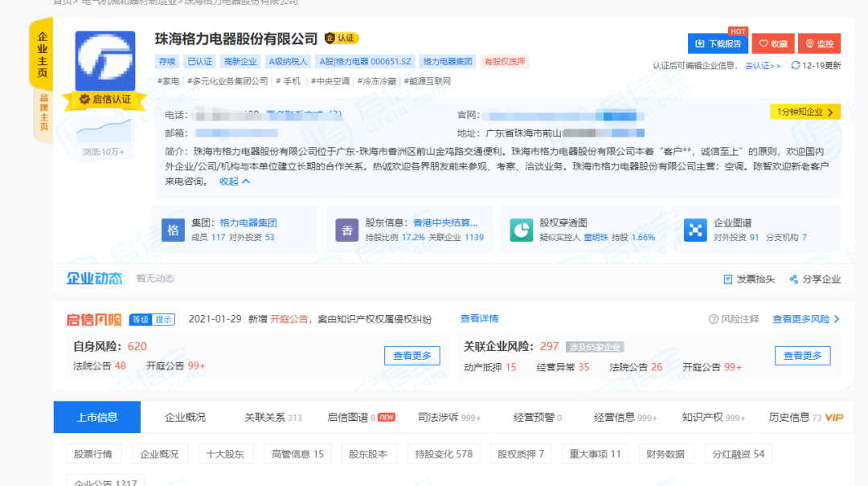Switch the 启信风险 view to 提示
The width and height of the screenshot is (868, 486).
163,319
